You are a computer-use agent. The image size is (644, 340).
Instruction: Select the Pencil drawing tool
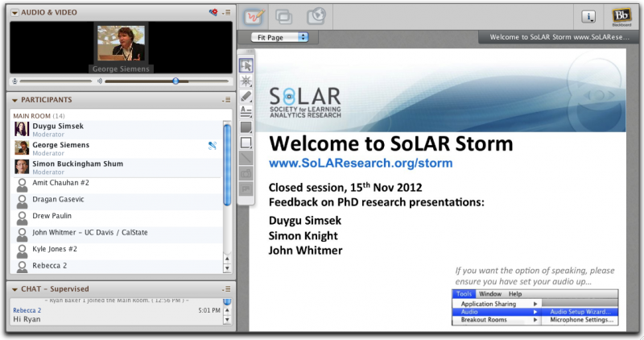246,96
